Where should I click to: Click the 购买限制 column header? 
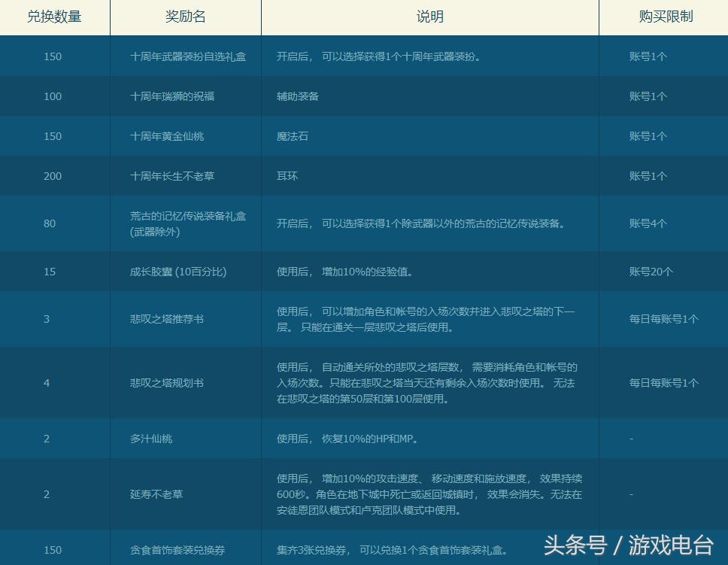[666, 17]
